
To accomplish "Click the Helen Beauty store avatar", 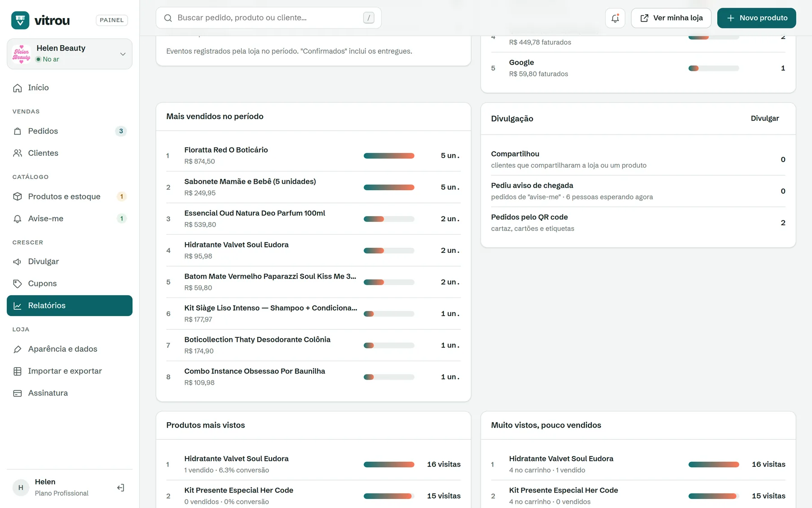I will point(22,54).
